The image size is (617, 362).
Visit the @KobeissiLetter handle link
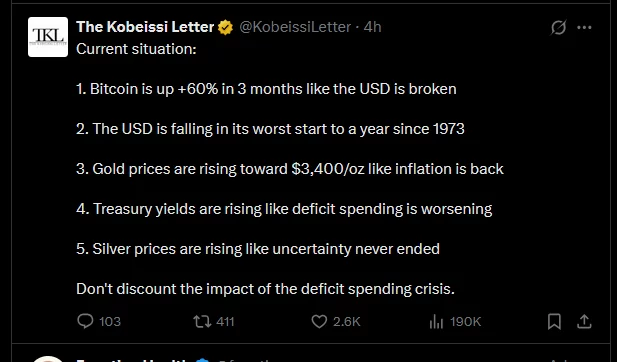click(x=295, y=27)
